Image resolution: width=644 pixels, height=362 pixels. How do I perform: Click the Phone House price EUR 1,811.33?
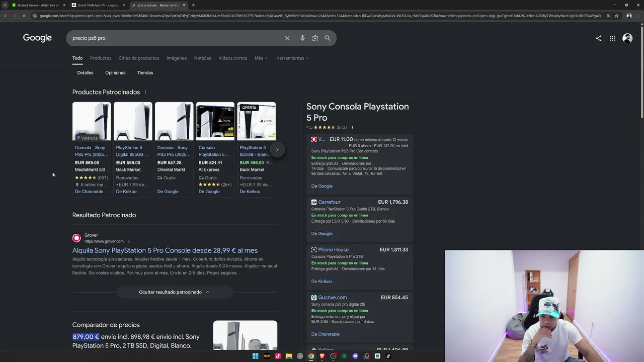(393, 250)
